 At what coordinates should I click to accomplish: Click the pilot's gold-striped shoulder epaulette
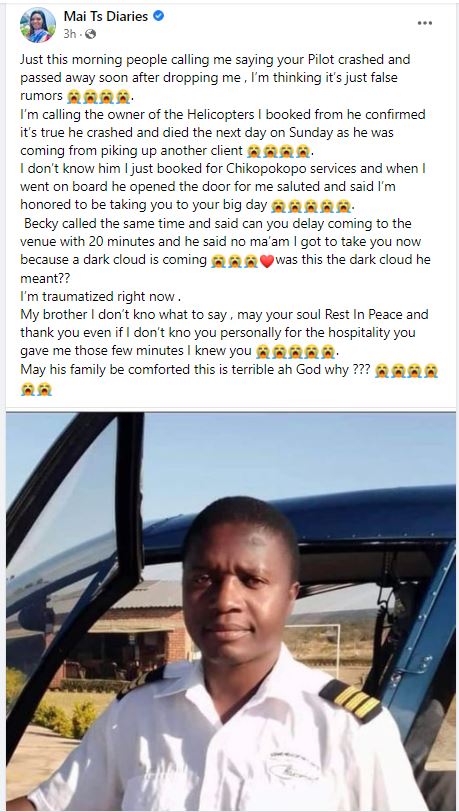[350, 700]
